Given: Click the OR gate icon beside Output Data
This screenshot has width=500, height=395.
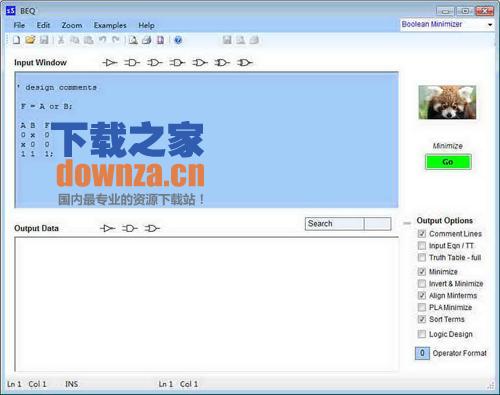Looking at the screenshot, I should 152,228.
